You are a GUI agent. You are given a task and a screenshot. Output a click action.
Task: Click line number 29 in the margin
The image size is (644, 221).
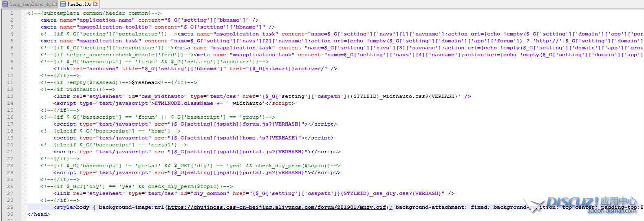tap(10, 207)
